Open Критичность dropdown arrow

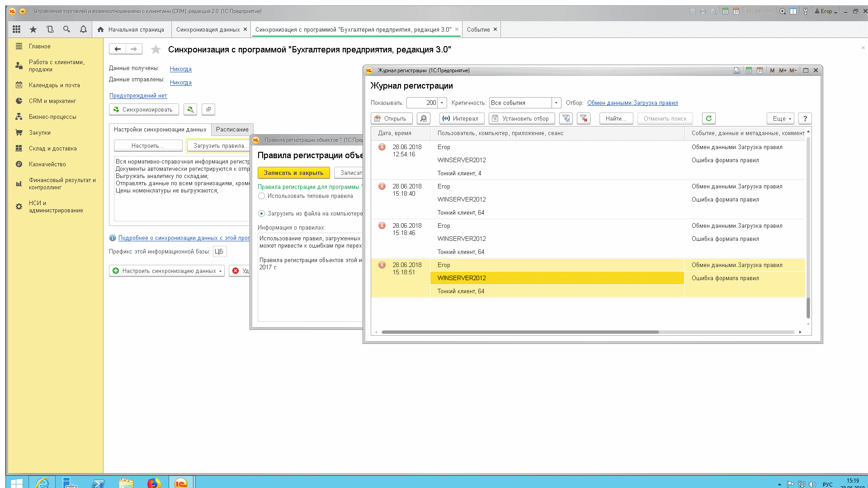557,103
